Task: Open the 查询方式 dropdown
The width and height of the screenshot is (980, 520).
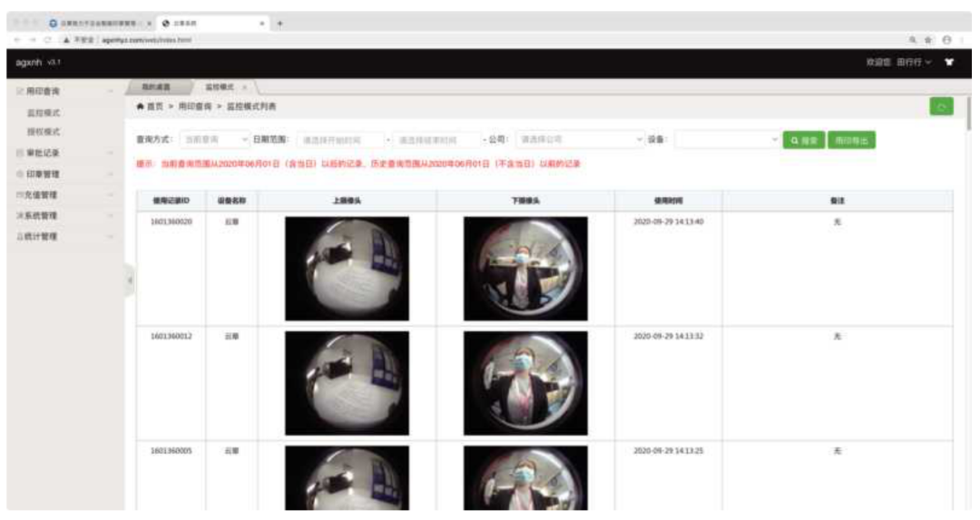Action: 214,141
